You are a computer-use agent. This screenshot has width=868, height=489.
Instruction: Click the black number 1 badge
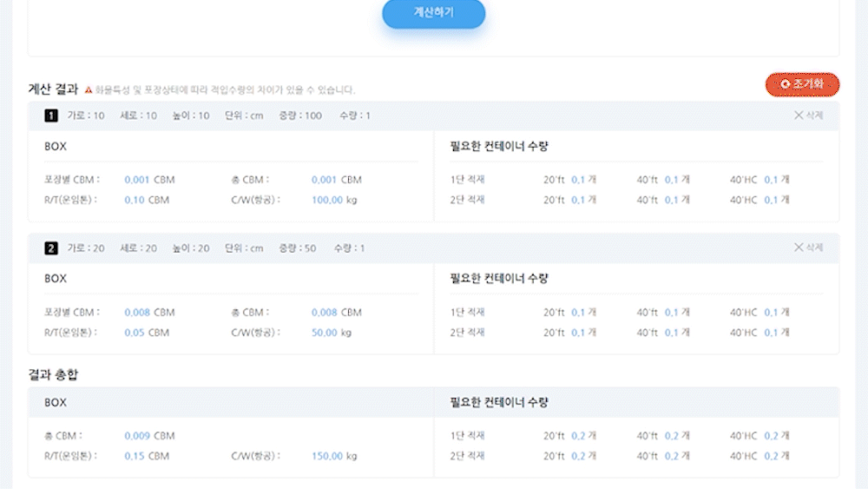[51, 116]
